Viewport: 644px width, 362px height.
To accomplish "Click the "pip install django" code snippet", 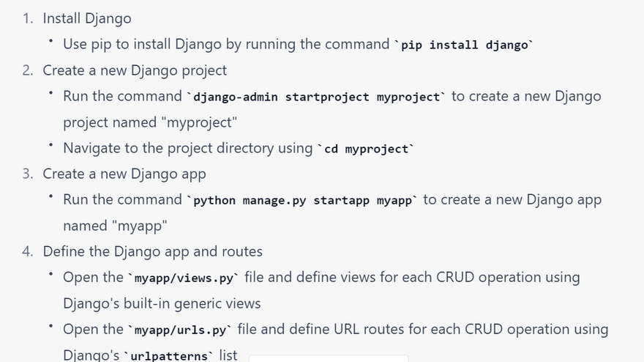I will [464, 45].
